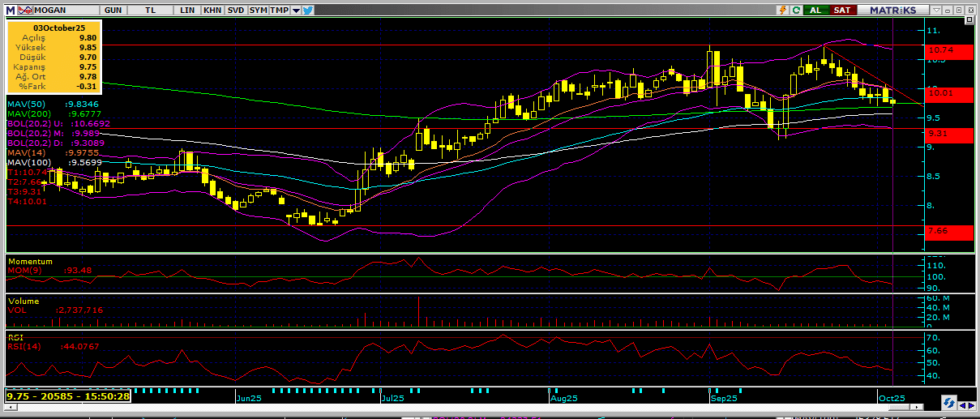Open the triangle window menu near MATRIKS
The width and height of the screenshot is (980, 419).
[x=935, y=10]
